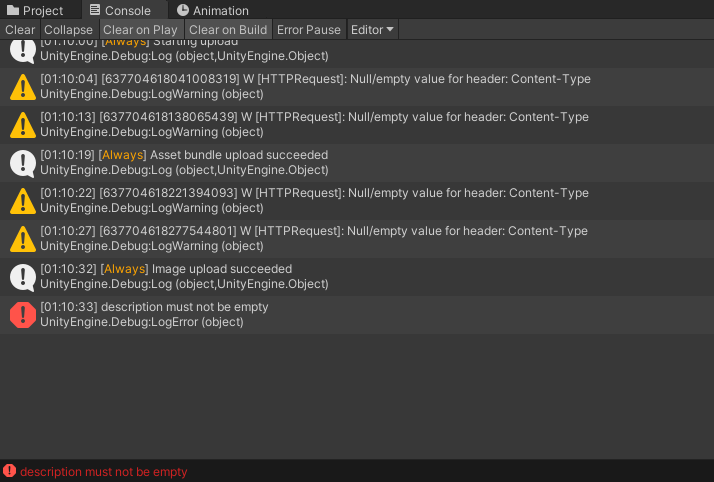Enable the Error Pause toggle
The width and height of the screenshot is (714, 482).
tap(309, 30)
